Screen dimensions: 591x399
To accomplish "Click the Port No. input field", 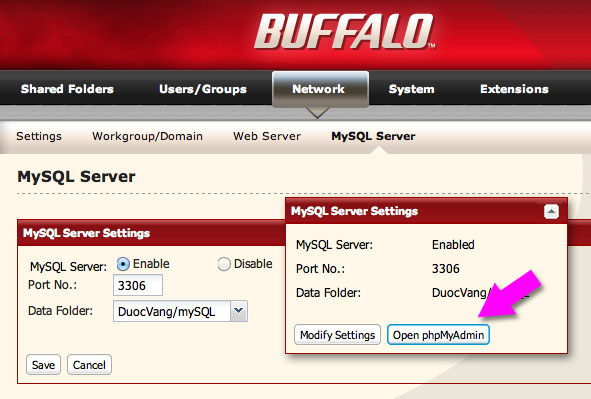I will (138, 285).
